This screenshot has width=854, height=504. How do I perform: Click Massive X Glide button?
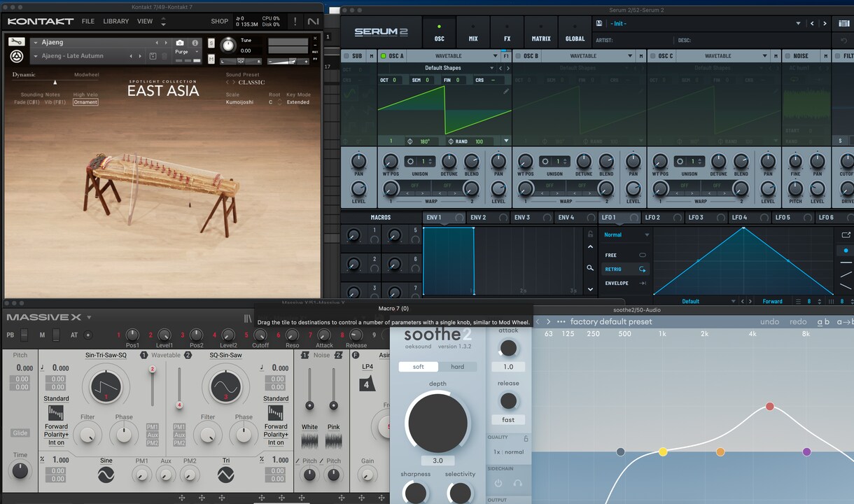20,433
